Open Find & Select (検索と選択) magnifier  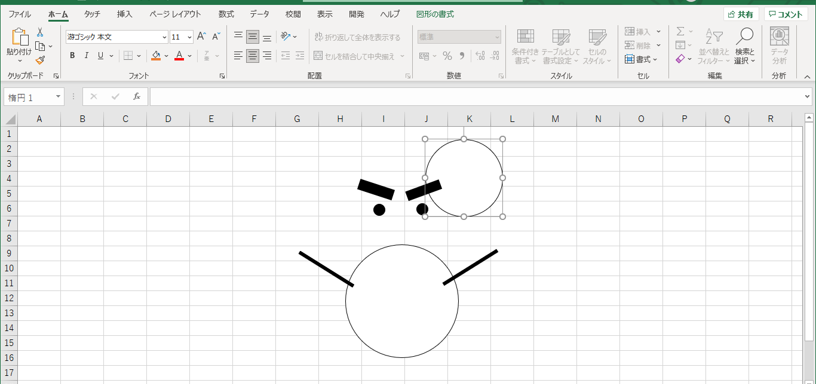pyautogui.click(x=745, y=46)
